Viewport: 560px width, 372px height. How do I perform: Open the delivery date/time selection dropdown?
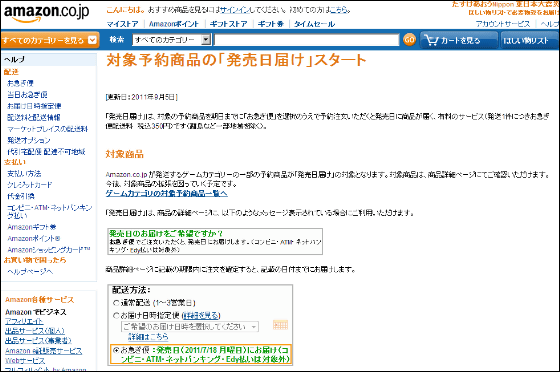(190, 327)
